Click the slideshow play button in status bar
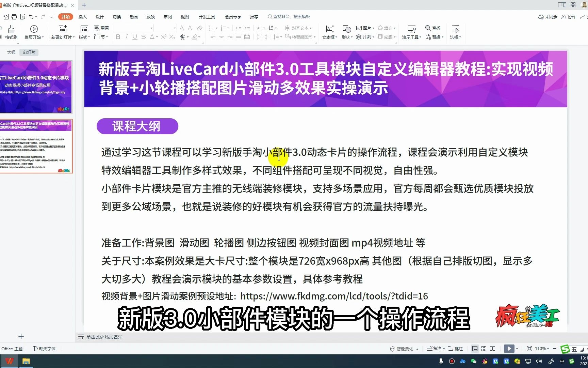 pyautogui.click(x=509, y=349)
